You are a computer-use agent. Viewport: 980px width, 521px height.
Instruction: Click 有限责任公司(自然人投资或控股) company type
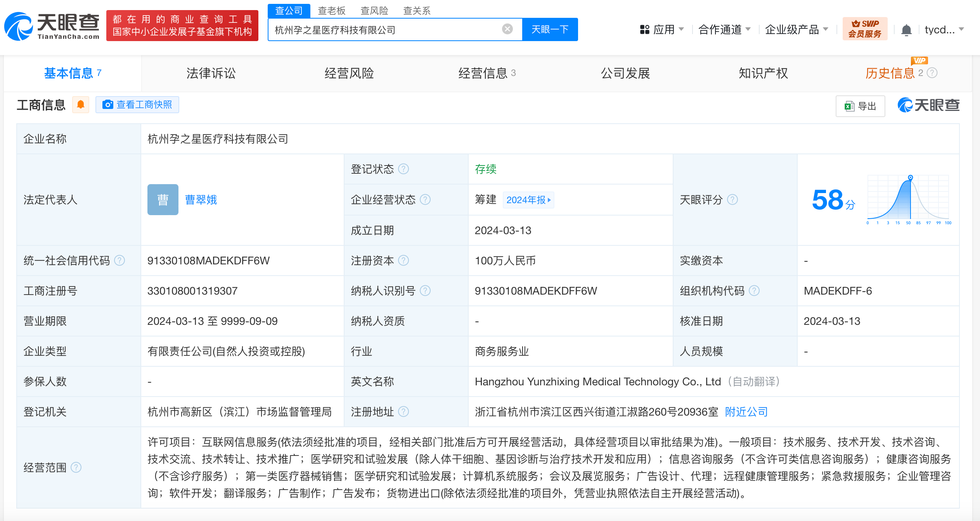(226, 351)
